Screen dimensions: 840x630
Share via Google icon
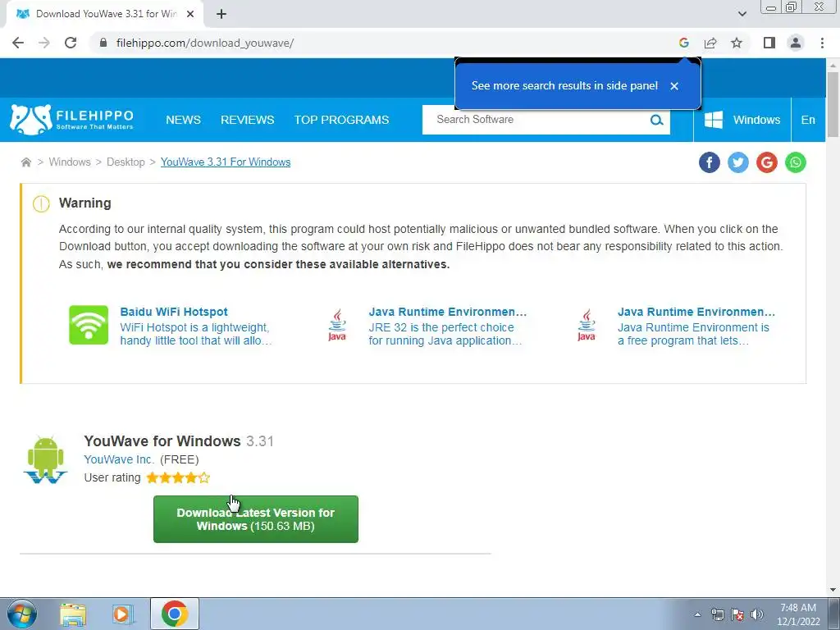[767, 162]
